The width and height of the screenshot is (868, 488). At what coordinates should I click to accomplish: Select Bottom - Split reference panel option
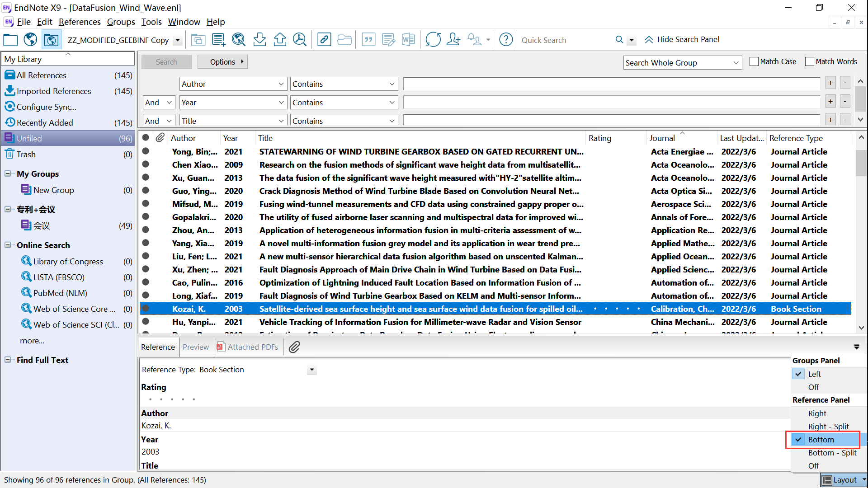832,453
